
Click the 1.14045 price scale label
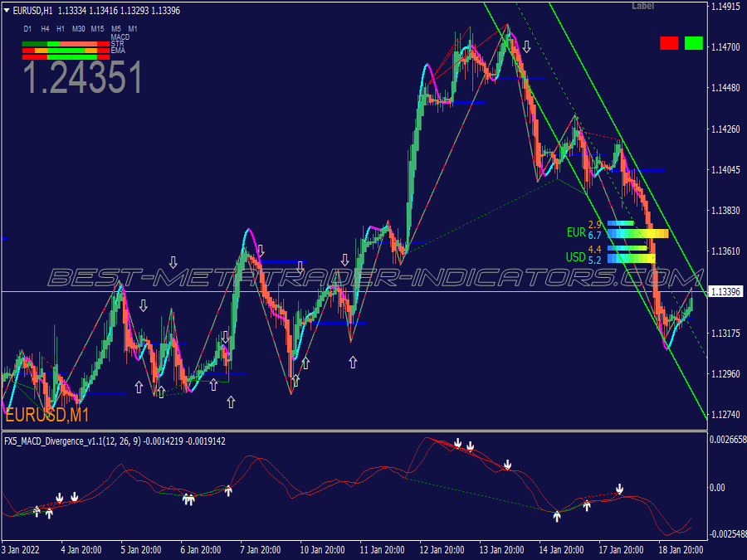(725, 170)
